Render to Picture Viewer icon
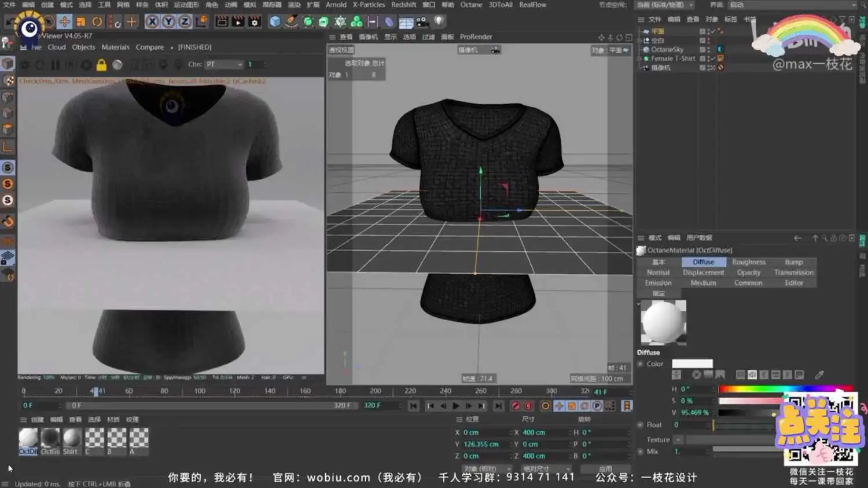 tap(238, 21)
